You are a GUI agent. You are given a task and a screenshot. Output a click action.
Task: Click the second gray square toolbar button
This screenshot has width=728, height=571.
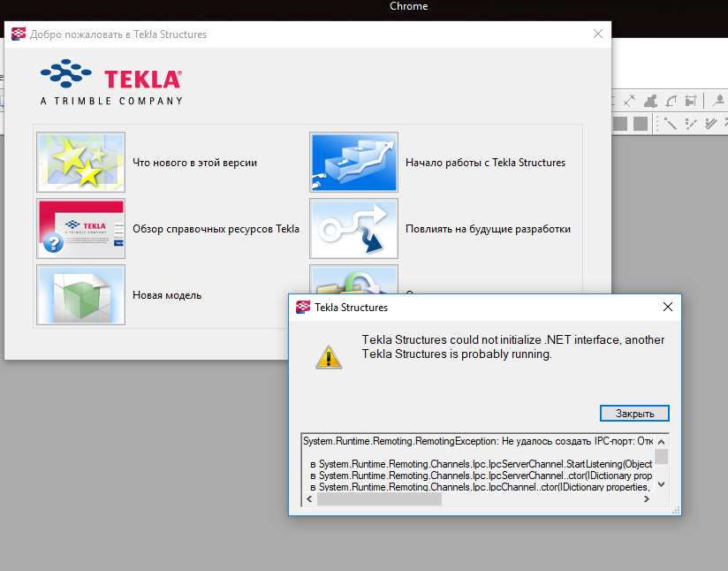coord(641,124)
